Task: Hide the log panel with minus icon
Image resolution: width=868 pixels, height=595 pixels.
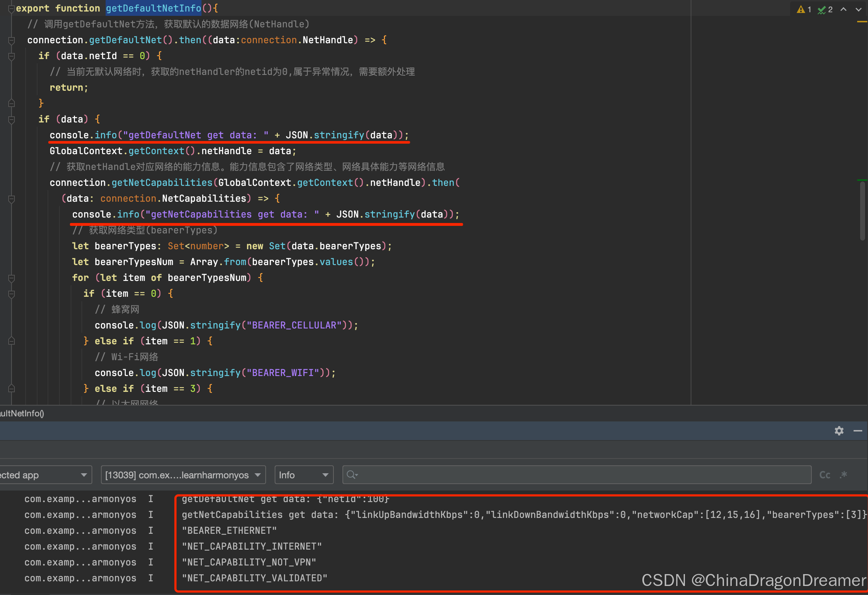Action: [858, 431]
